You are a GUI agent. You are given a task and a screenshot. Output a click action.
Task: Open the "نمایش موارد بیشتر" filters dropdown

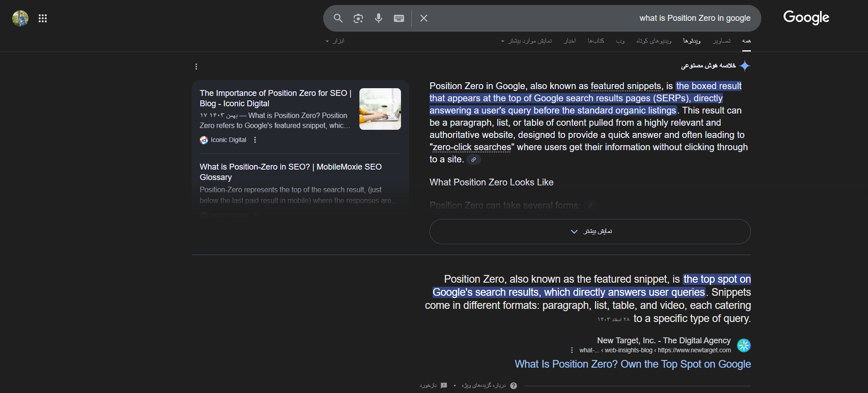[x=526, y=41]
